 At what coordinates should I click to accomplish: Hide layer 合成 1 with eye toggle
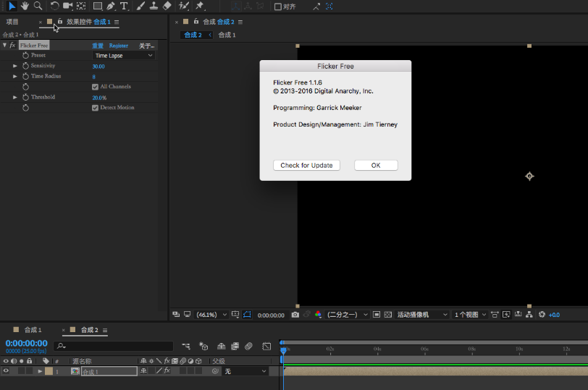6,371
